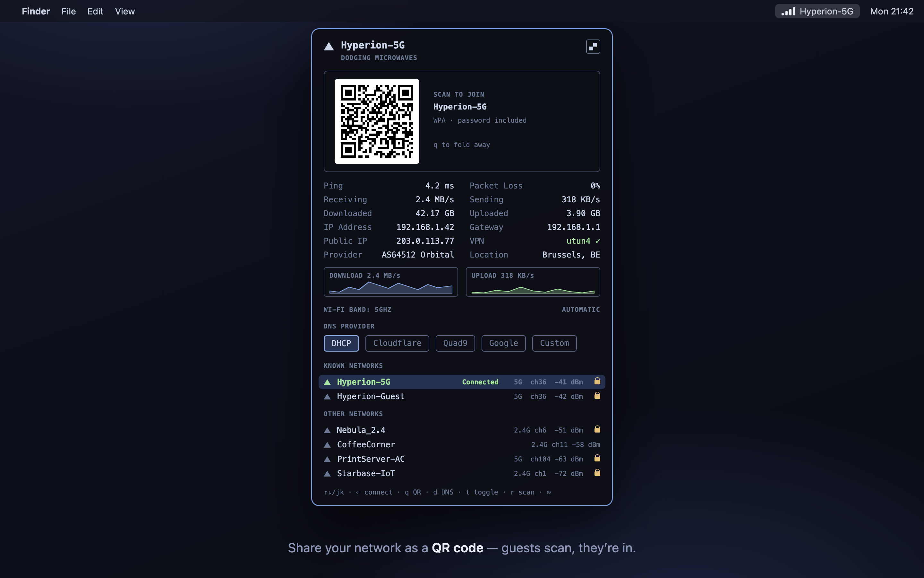Click the ch104 channel value for PrintServer-AC
Image resolution: width=924 pixels, height=578 pixels.
540,459
